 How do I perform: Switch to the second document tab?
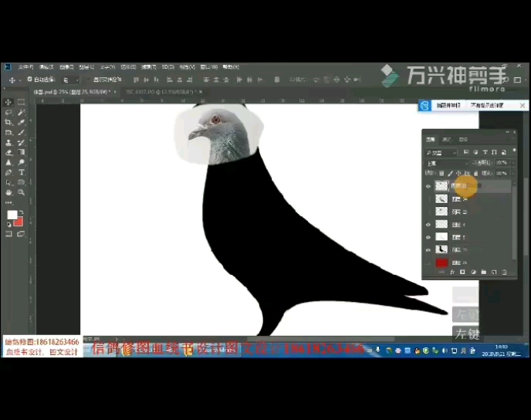pyautogui.click(x=158, y=92)
